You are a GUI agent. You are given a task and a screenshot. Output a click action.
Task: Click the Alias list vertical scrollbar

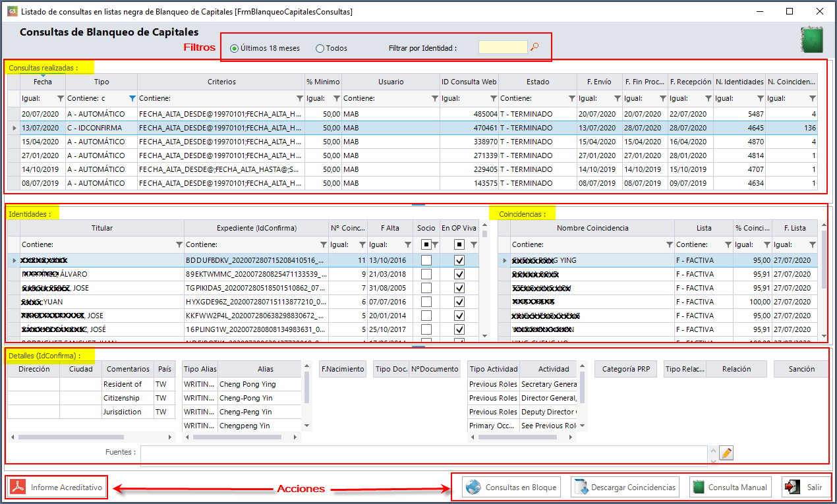(x=306, y=395)
